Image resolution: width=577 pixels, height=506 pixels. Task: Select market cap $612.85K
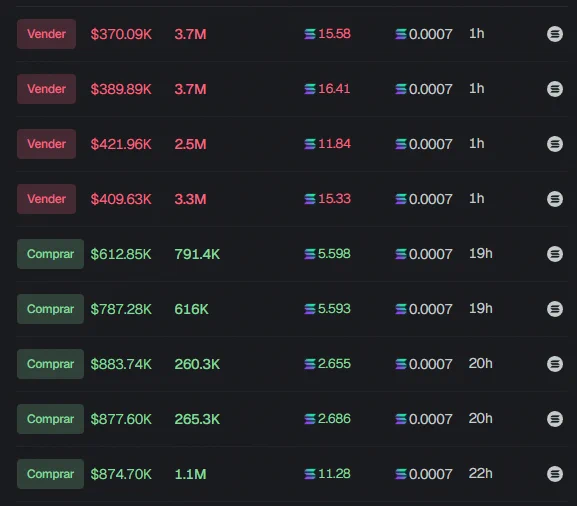point(121,254)
